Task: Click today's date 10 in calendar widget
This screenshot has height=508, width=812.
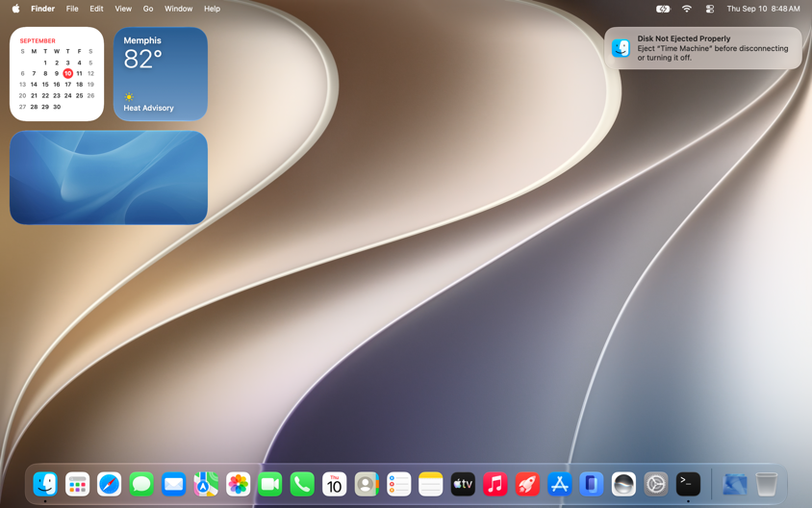Action: click(68, 73)
